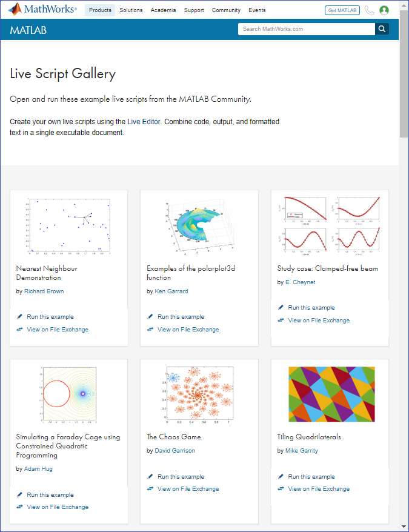This screenshot has width=409, height=532.
Task: Focus the Search MathWorks.com field
Action: pos(306,28)
